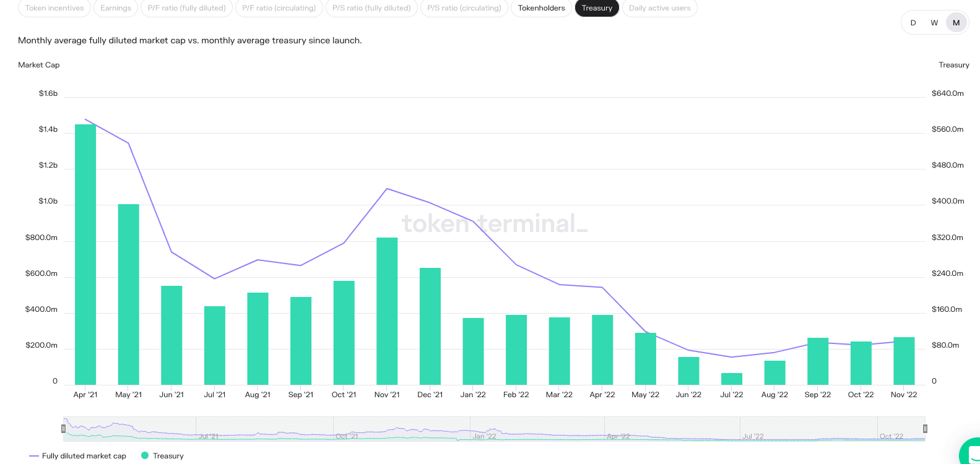Select P/S ratio (fully diluted) tab

click(x=371, y=8)
